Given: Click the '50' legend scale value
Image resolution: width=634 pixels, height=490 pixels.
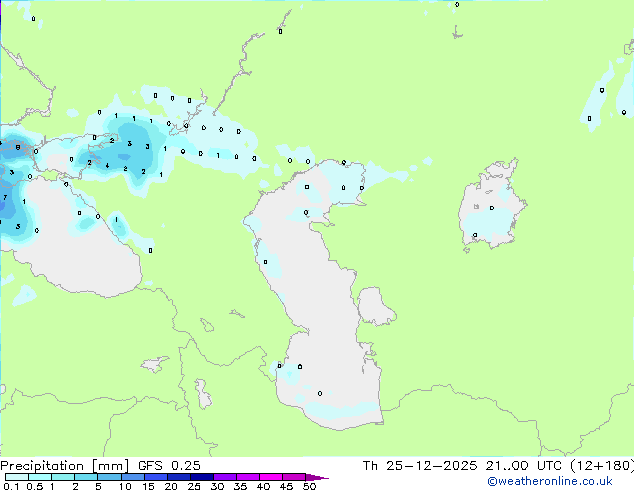Looking at the screenshot, I should (x=309, y=486).
